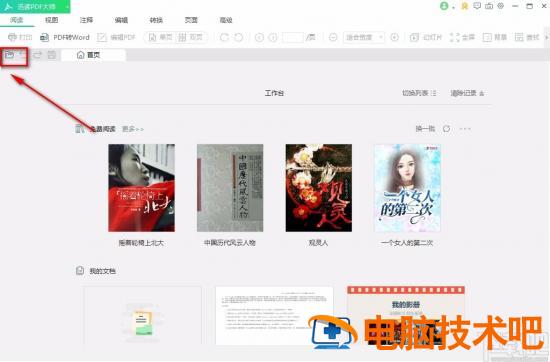Select the 注释 ribbon tab
This screenshot has width=550, height=362.
pyautogui.click(x=86, y=20)
